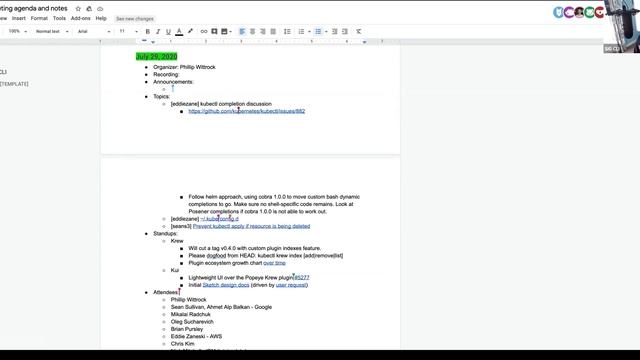The height and width of the screenshot is (360, 640).
Task: Open the user request link
Action: [291, 285]
